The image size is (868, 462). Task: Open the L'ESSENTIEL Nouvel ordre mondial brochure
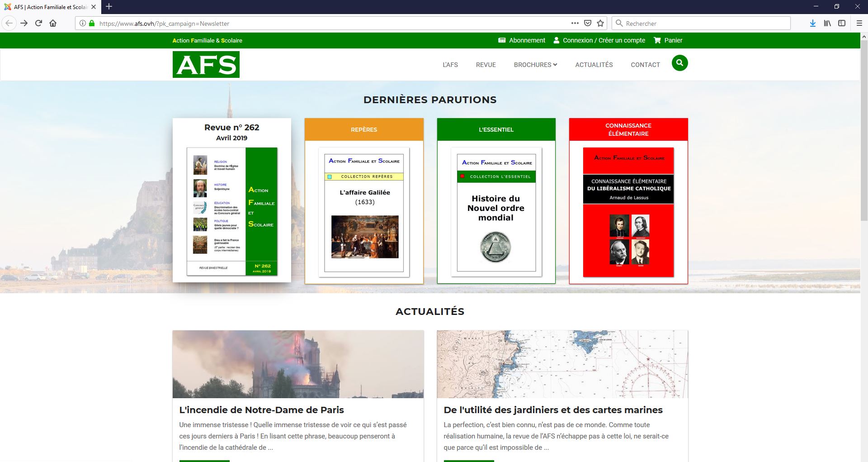click(496, 212)
